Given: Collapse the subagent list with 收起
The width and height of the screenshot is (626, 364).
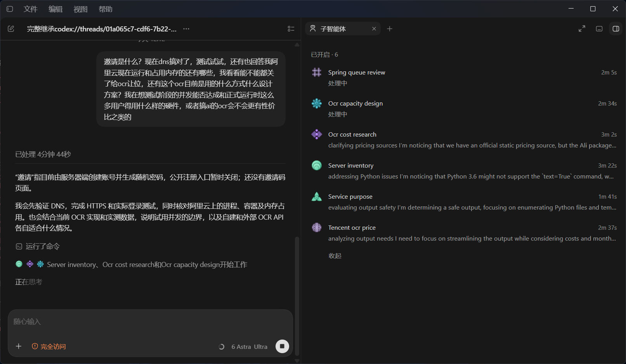Looking at the screenshot, I should point(335,256).
